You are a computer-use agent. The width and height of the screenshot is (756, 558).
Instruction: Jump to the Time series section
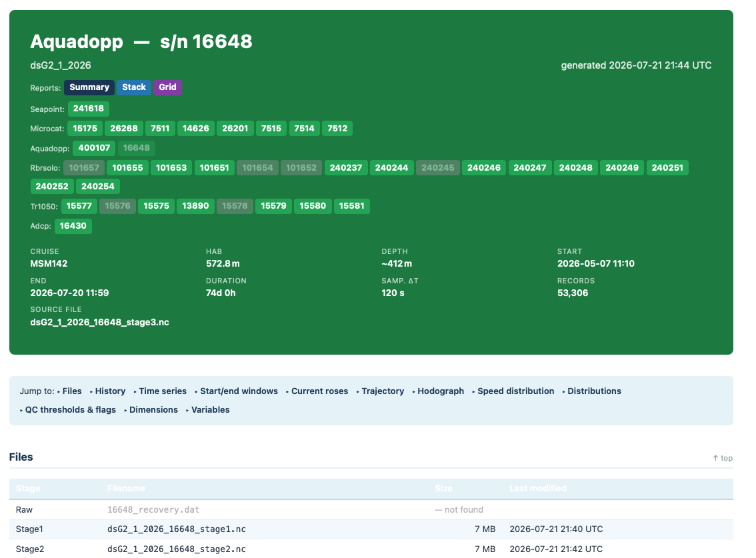click(x=163, y=391)
